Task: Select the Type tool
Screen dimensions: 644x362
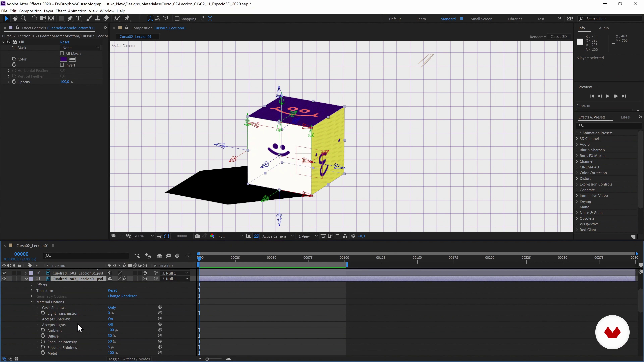Action: (78, 18)
